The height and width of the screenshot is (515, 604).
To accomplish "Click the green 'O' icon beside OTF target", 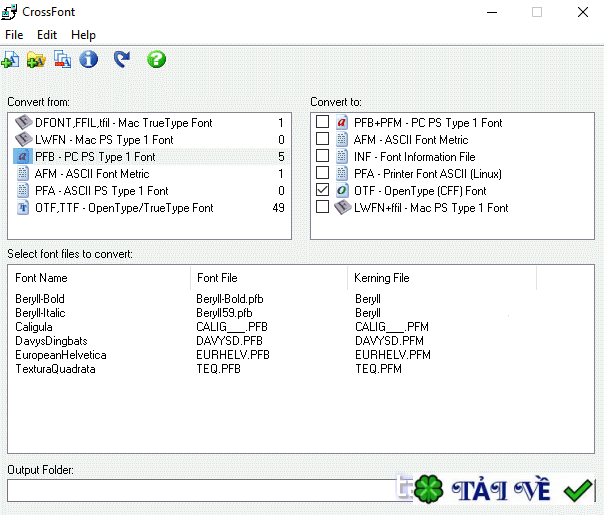I will [342, 190].
